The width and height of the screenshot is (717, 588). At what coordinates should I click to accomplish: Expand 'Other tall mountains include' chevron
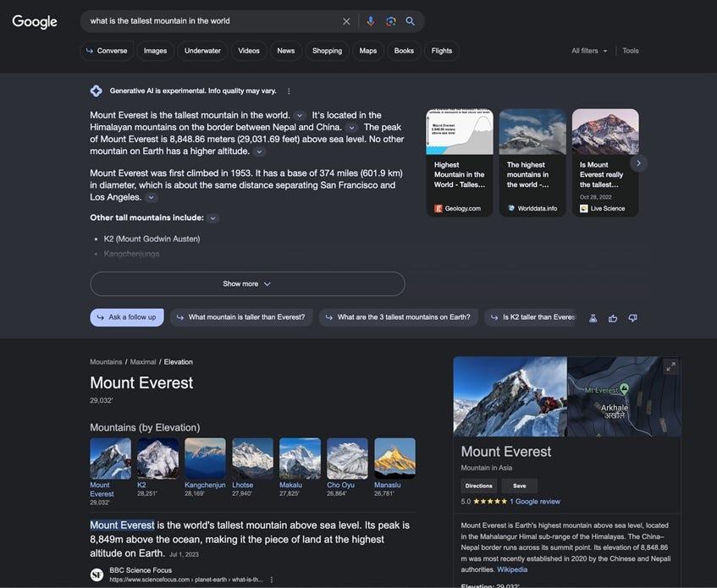[212, 218]
